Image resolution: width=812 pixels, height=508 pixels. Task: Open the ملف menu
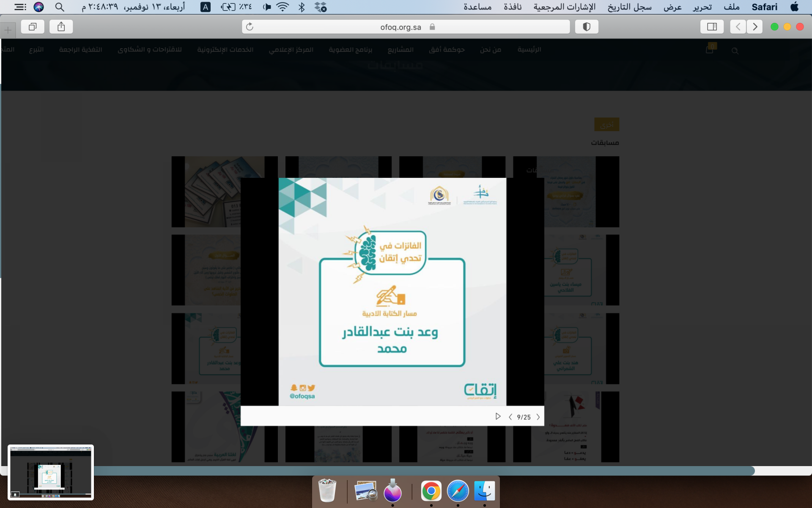click(x=732, y=7)
